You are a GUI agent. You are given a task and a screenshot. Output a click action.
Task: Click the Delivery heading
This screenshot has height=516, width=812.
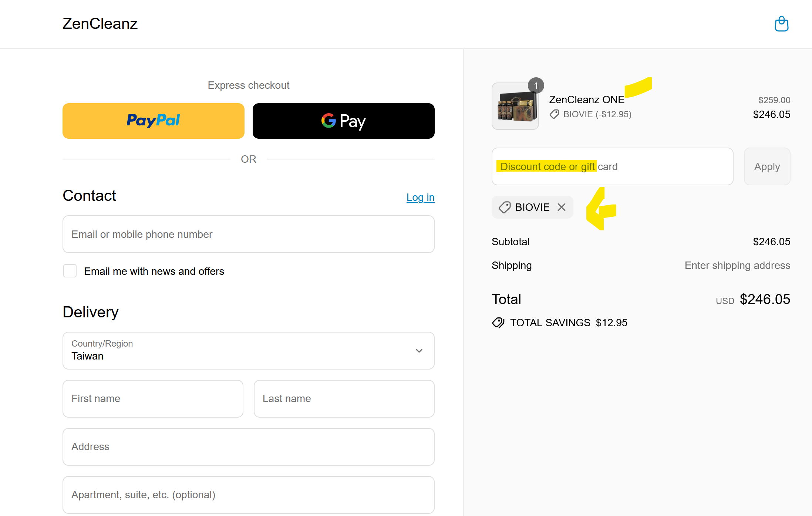coord(91,312)
